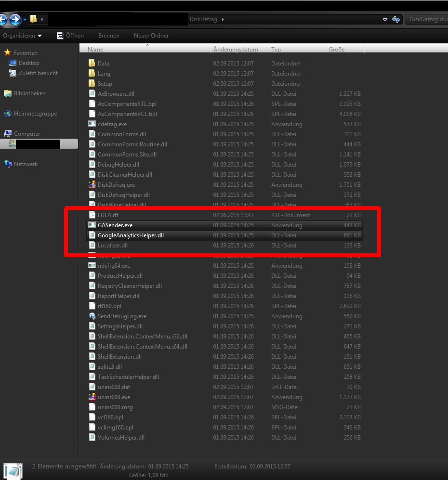Focus the DiskDefrag search field
Viewport: 448px width, 480px height.
coord(426,19)
